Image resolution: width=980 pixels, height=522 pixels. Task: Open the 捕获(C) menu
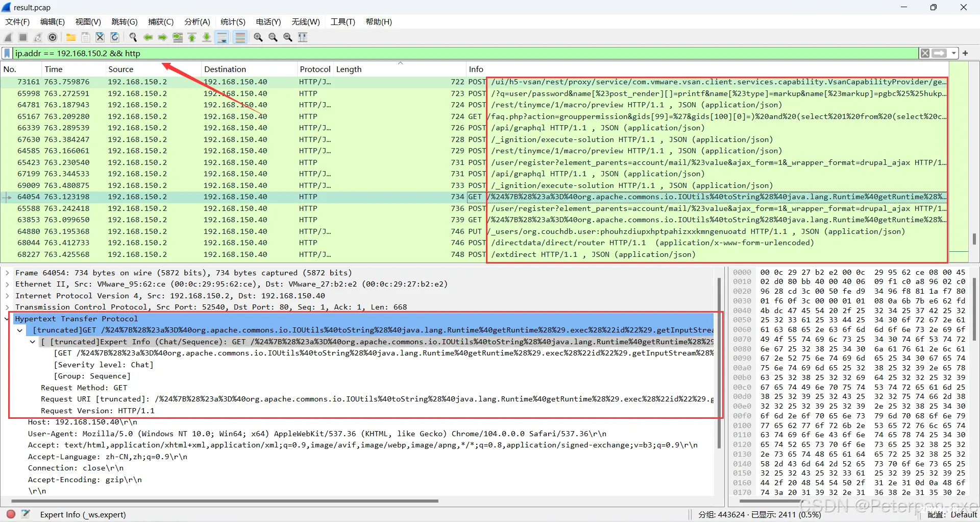[x=161, y=22]
